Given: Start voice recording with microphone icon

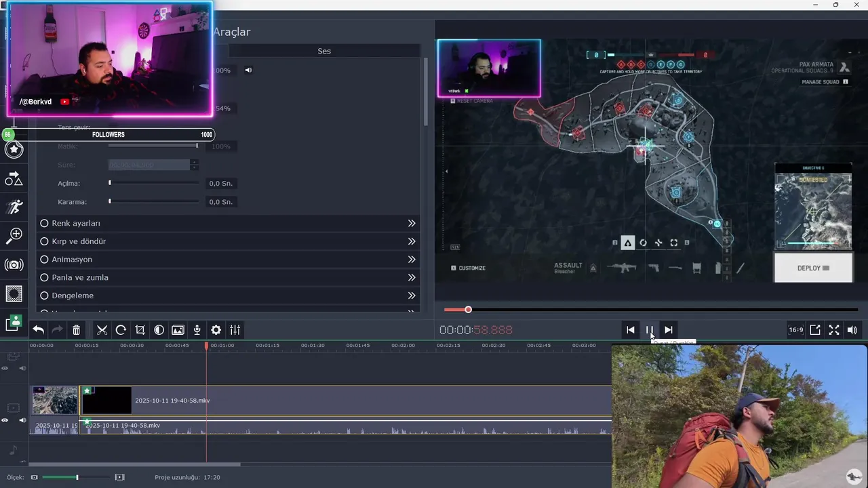Looking at the screenshot, I should 197,330.
